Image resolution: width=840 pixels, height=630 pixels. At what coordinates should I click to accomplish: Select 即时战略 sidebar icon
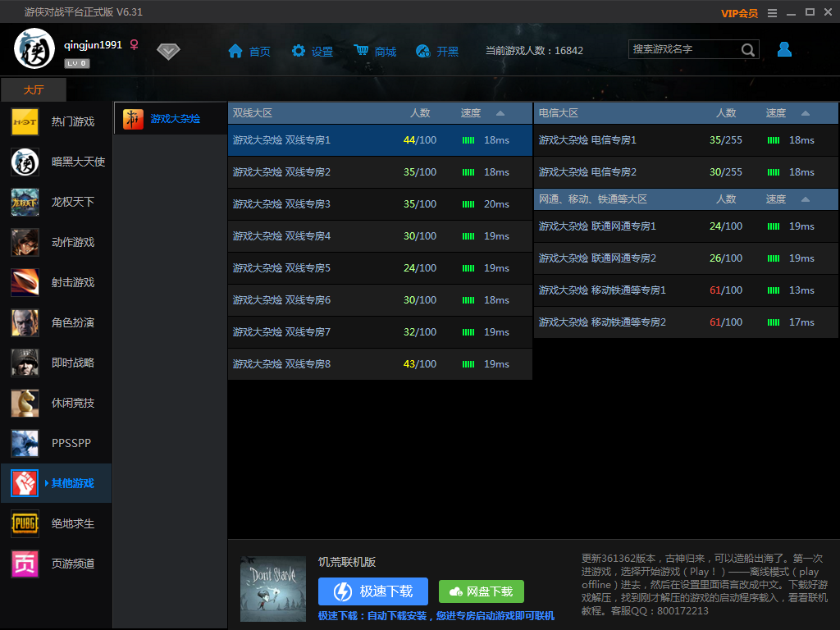(x=25, y=363)
